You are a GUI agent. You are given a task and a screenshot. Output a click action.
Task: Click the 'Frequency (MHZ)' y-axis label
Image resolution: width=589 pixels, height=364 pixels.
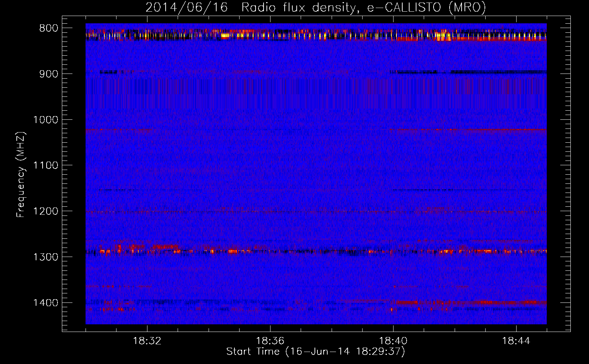(21, 175)
